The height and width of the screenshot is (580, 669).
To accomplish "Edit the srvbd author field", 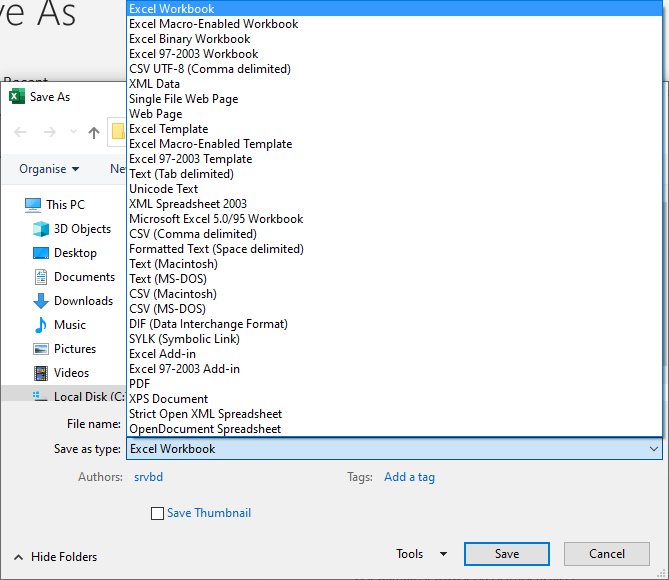I will [148, 477].
